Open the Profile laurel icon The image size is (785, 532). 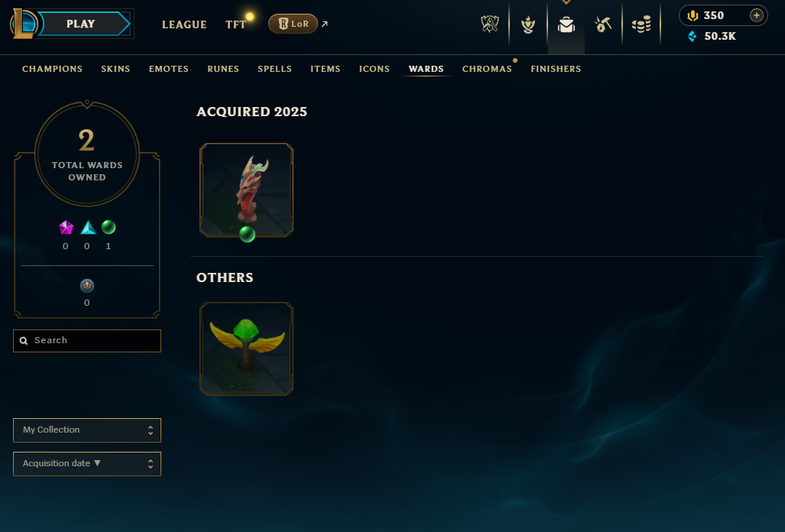click(527, 24)
